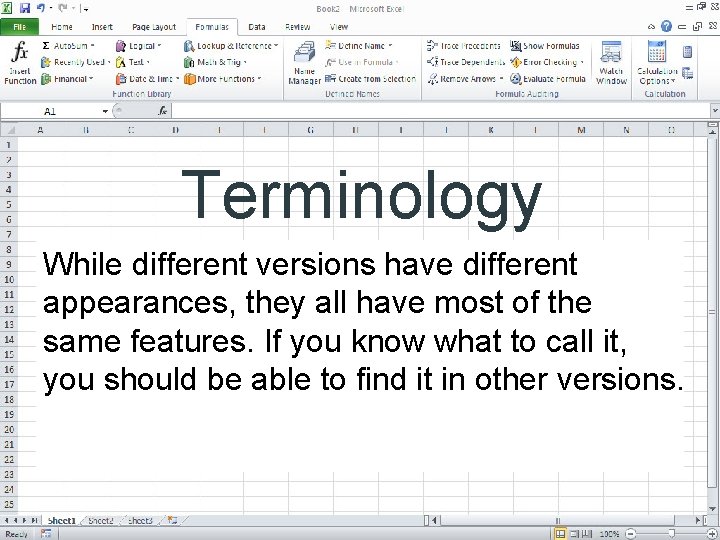Open Customize Quick Access Toolbar arrow

[x=85, y=8]
